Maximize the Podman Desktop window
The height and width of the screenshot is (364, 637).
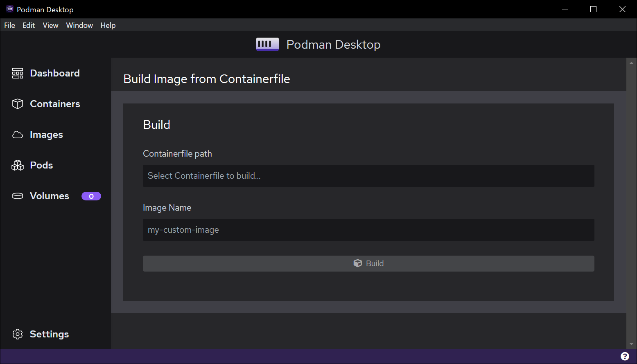593,9
